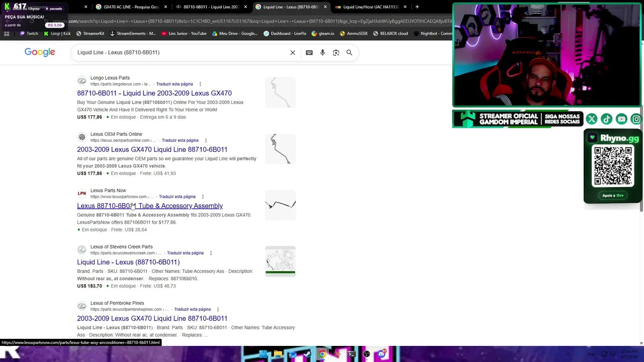Click the YouTube social icon in overlay
Screen dimensions: 644x362
click(621, 119)
